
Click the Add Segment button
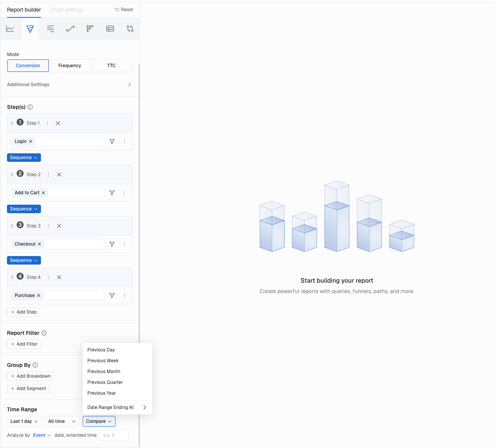pyautogui.click(x=28, y=389)
